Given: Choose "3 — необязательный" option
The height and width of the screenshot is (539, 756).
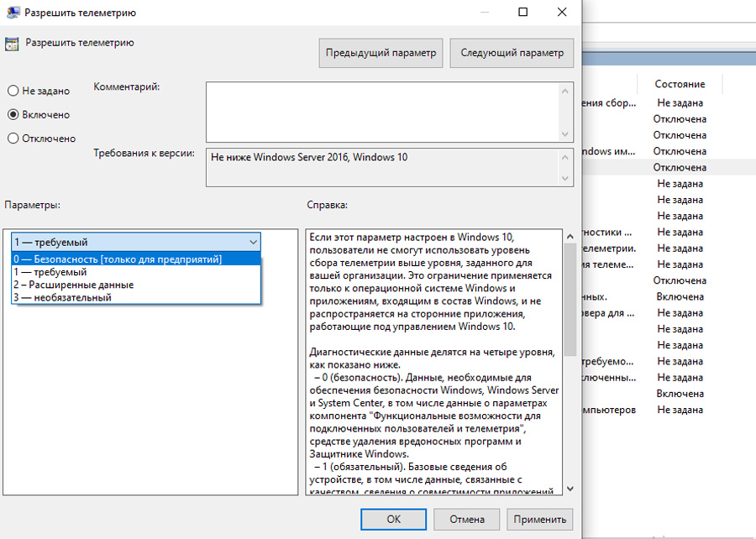Looking at the screenshot, I should (x=136, y=298).
